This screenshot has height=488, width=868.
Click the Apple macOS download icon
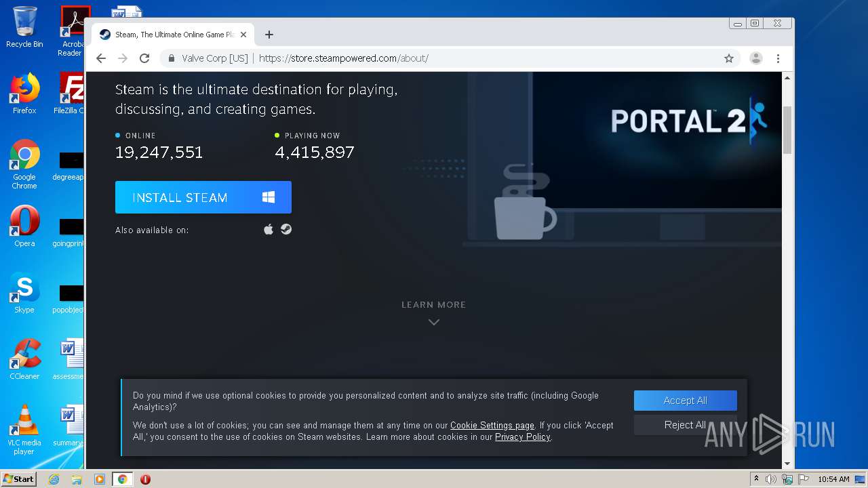pos(269,229)
